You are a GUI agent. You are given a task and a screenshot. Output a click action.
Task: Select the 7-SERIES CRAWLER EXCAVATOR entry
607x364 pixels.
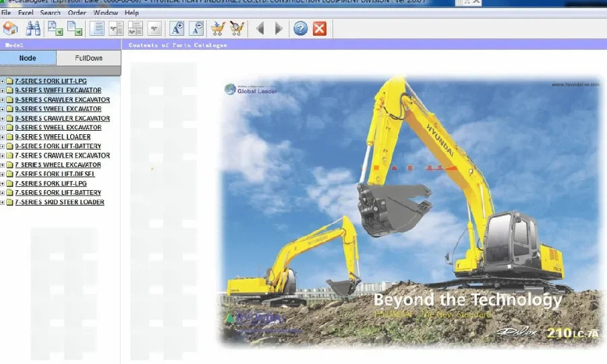tap(62, 156)
